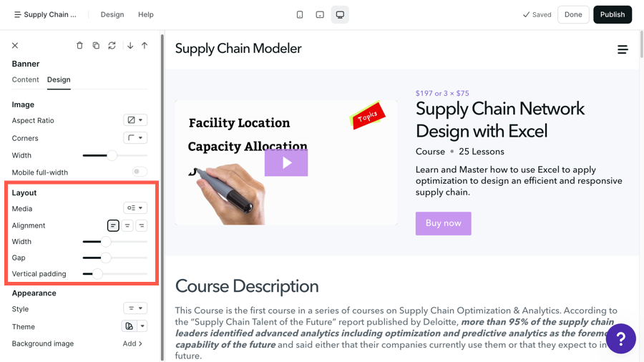
Task: Move the Banner section up
Action: point(145,46)
